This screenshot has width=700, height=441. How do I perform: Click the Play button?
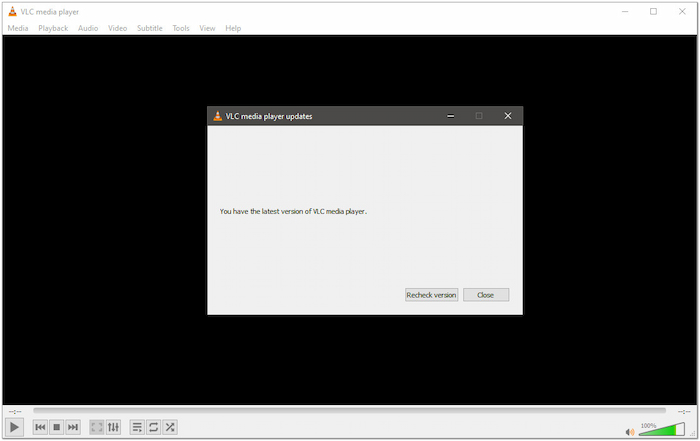click(14, 427)
